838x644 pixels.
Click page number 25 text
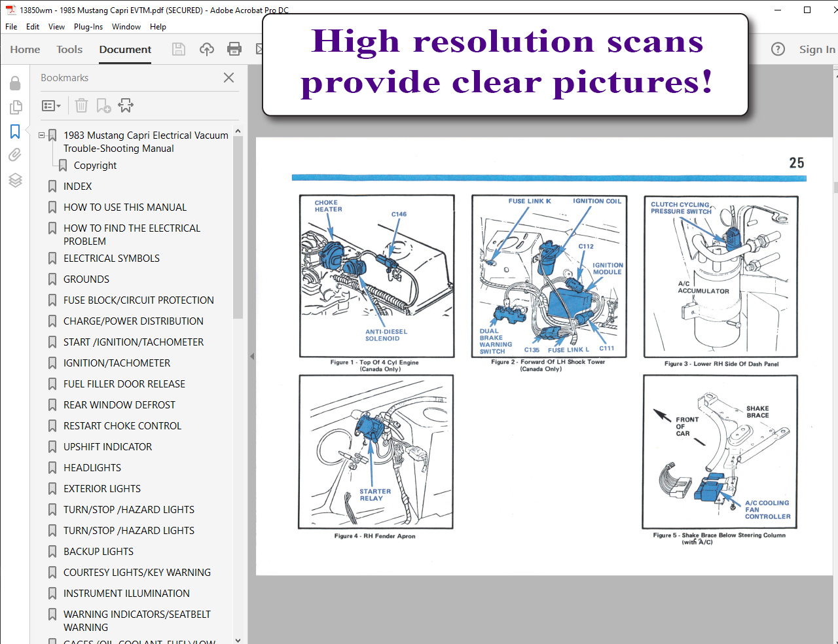796,163
